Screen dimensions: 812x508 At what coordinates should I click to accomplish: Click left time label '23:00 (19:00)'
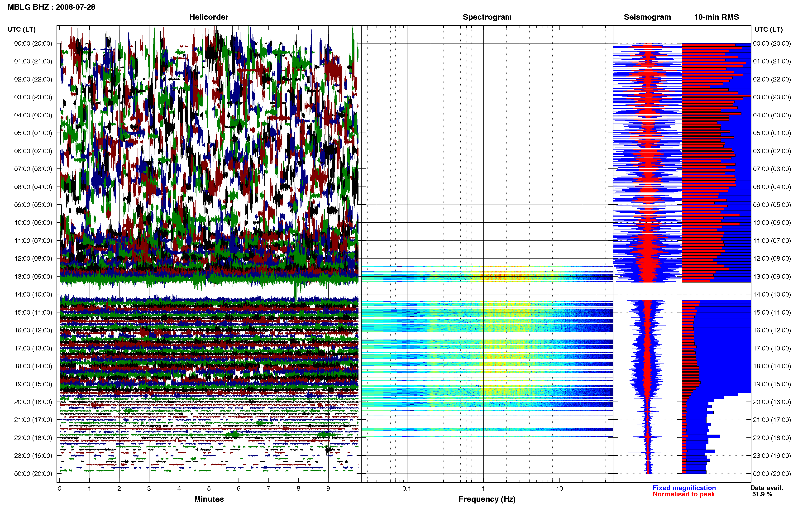pos(33,456)
